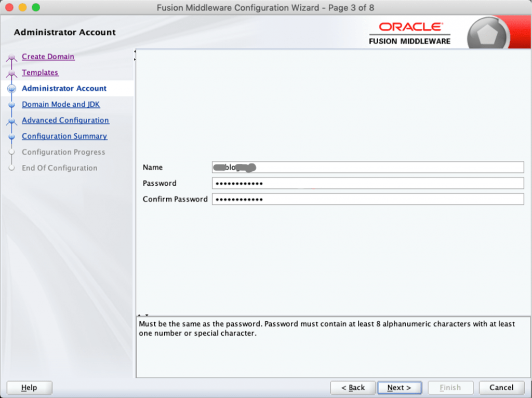Click the Configuration Progress step circle icon
532x398 pixels.
pyautogui.click(x=11, y=152)
